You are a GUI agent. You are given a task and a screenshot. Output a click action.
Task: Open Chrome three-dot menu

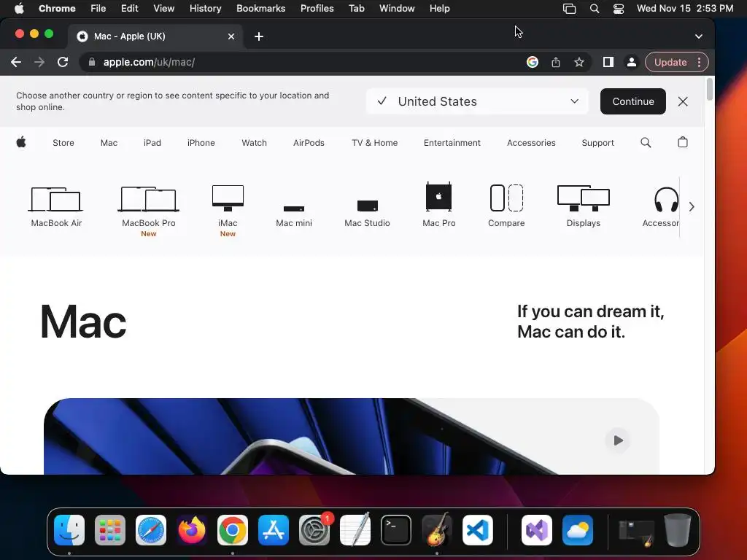tap(699, 62)
